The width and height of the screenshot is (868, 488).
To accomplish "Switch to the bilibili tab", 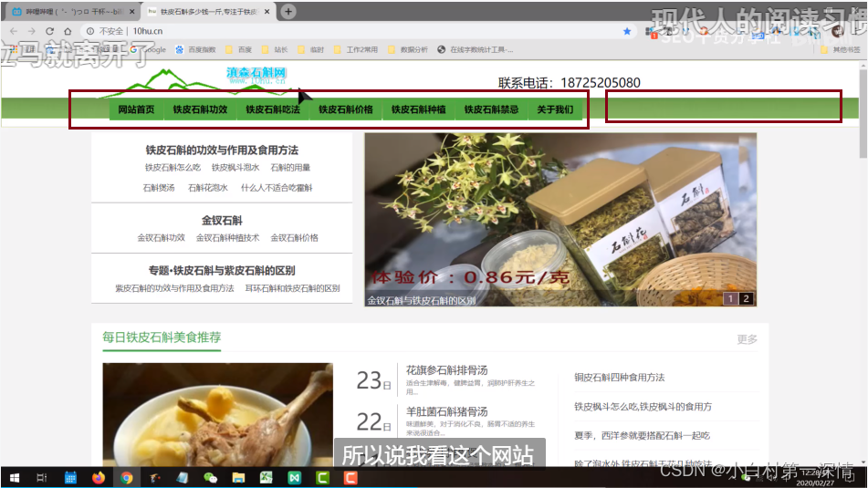I will pos(74,11).
